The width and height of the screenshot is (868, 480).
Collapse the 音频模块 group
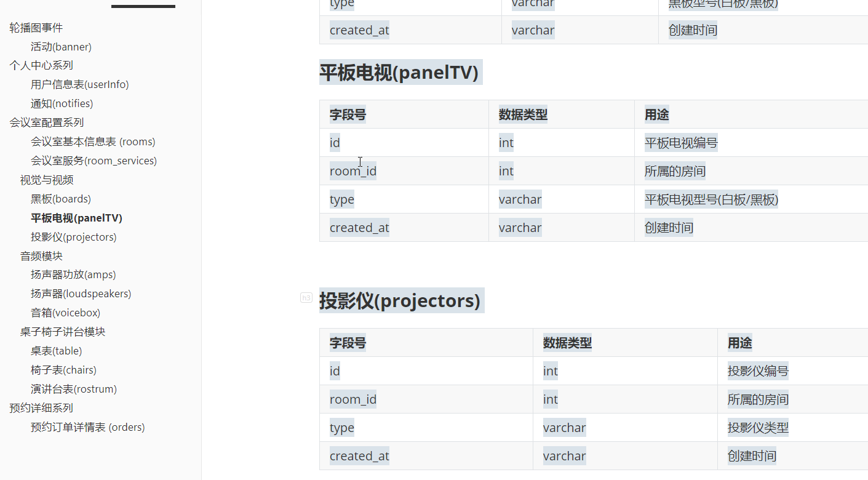tap(41, 255)
